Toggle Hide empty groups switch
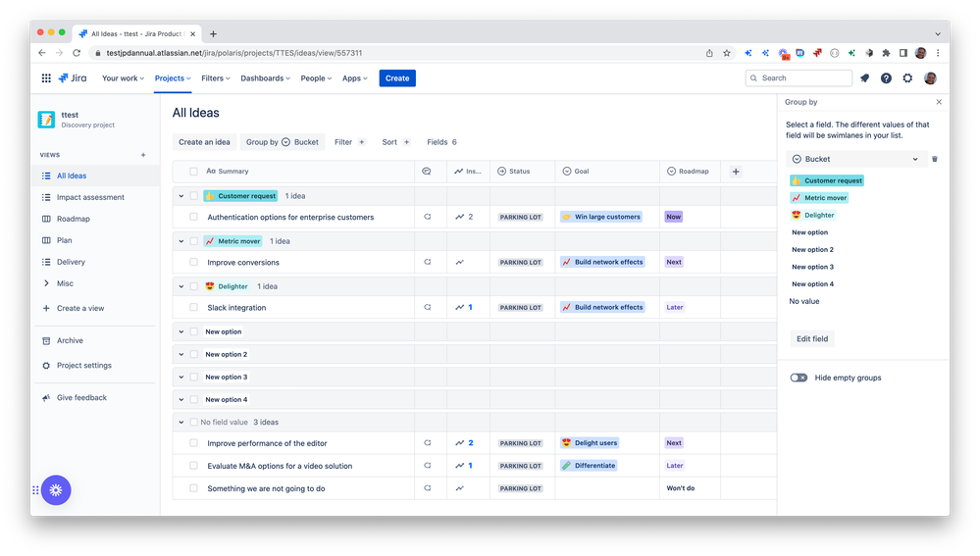This screenshot has width=980, height=556. click(799, 378)
